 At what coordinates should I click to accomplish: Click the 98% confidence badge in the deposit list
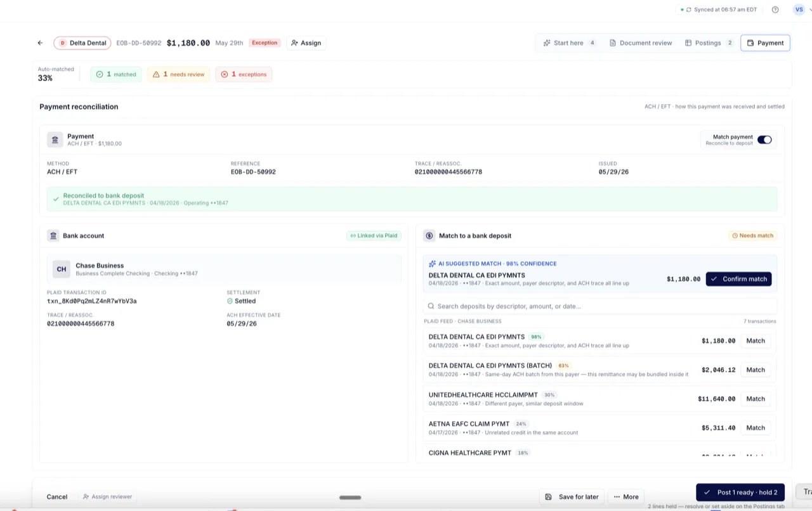pos(536,337)
